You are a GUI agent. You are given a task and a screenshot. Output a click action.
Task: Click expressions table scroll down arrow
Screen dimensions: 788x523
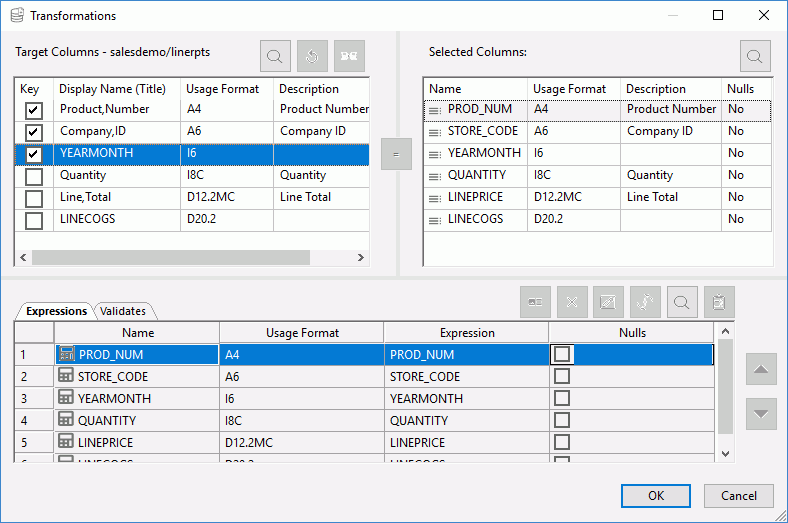725,454
